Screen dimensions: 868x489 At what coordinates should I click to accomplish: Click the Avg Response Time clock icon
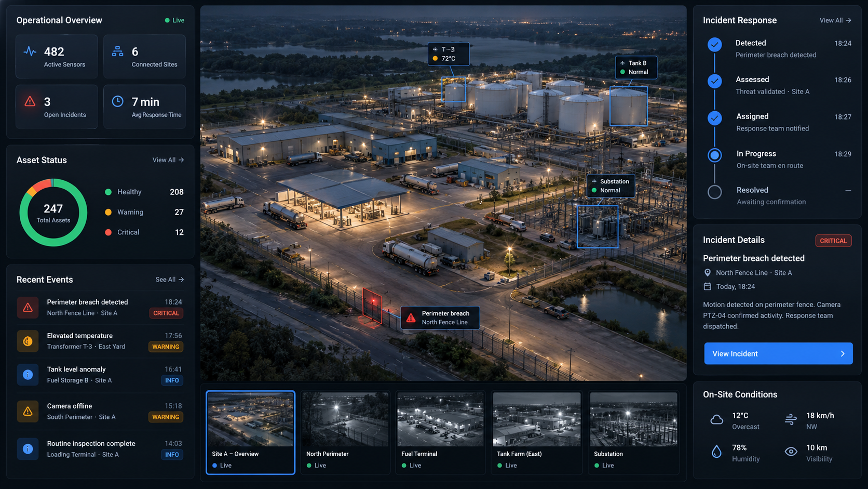tap(118, 101)
